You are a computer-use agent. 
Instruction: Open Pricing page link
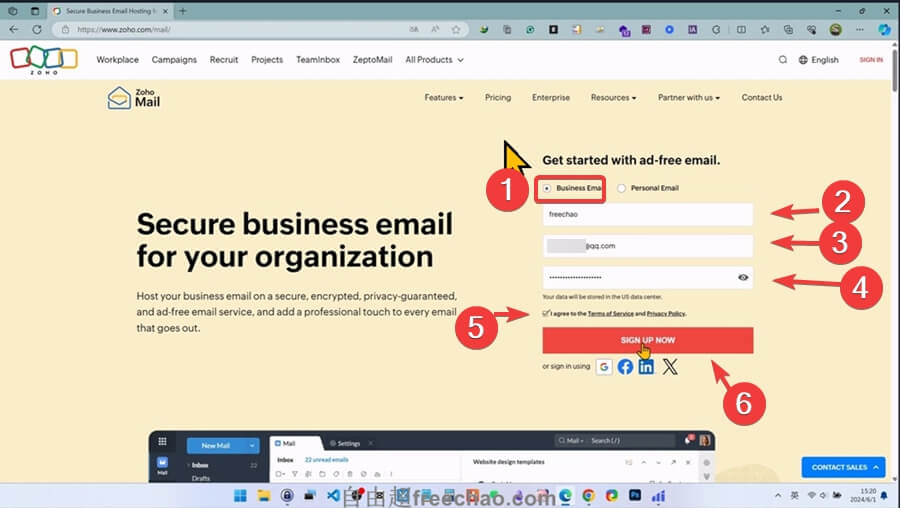[498, 98]
